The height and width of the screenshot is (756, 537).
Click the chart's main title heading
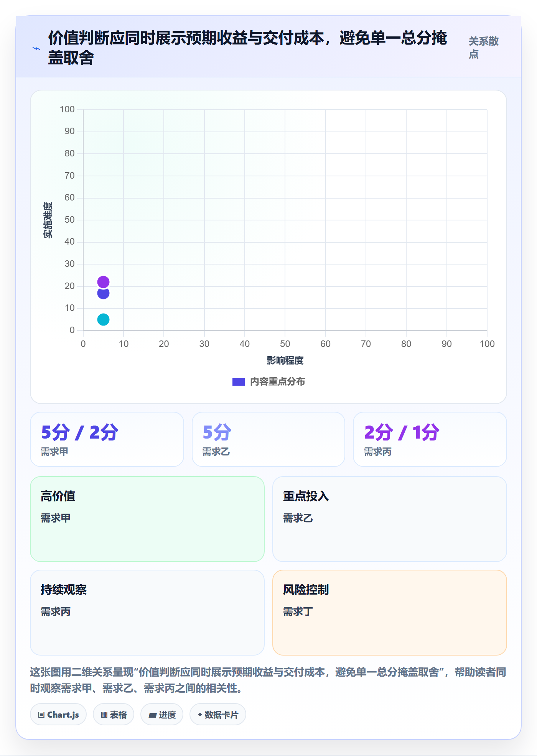(x=247, y=48)
